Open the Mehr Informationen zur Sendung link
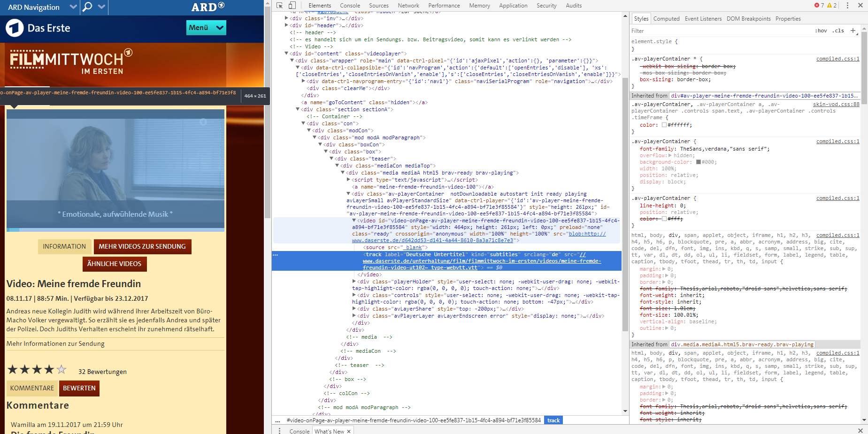Screen dimensions: 868x434 click(x=55, y=343)
